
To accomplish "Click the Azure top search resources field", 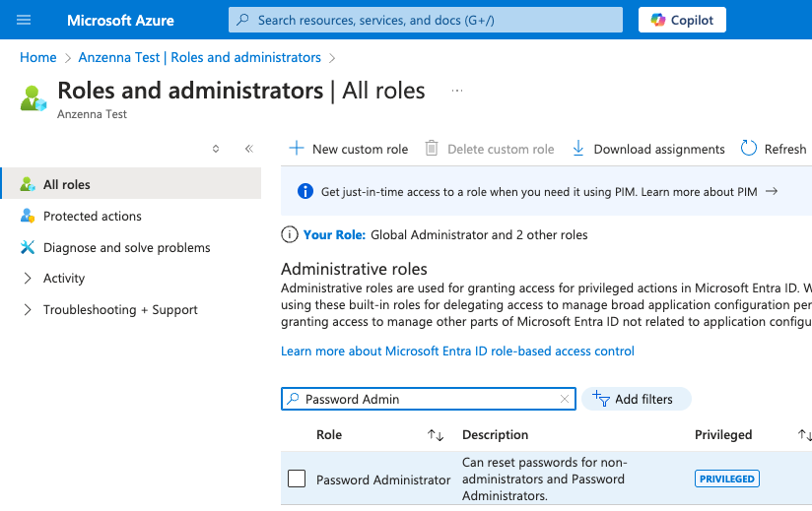I will point(426,20).
